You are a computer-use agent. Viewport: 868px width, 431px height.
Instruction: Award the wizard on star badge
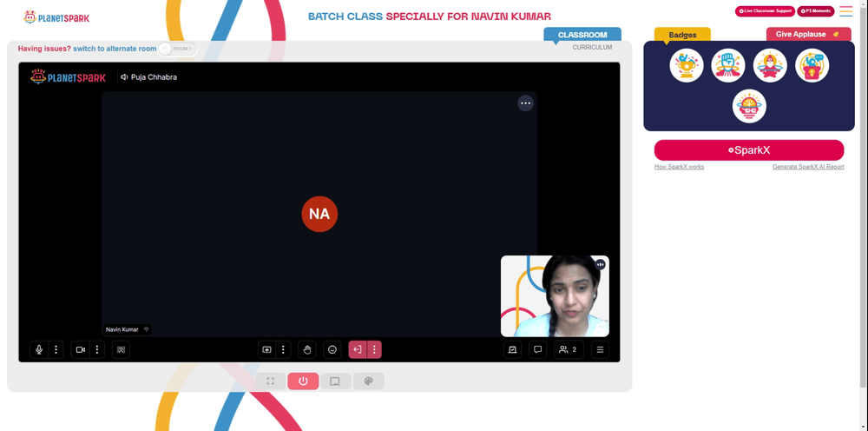pyautogui.click(x=770, y=65)
